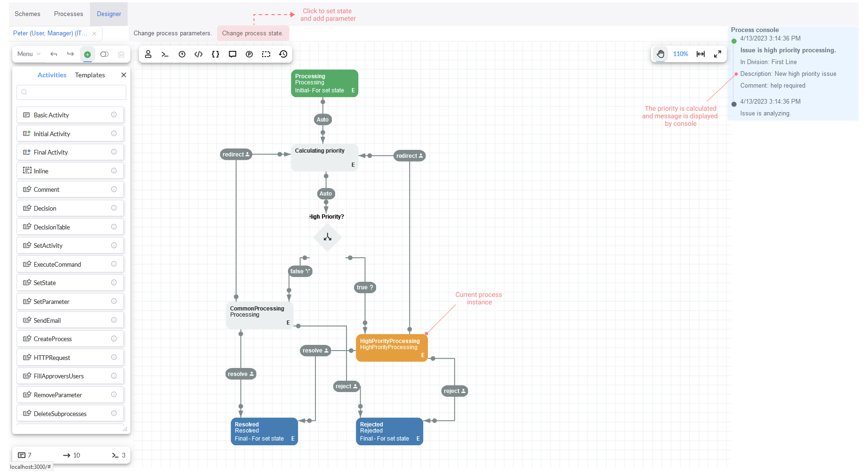This screenshot has height=474, width=868.
Task: Select the CreateProcess activity item
Action: [x=70, y=339]
